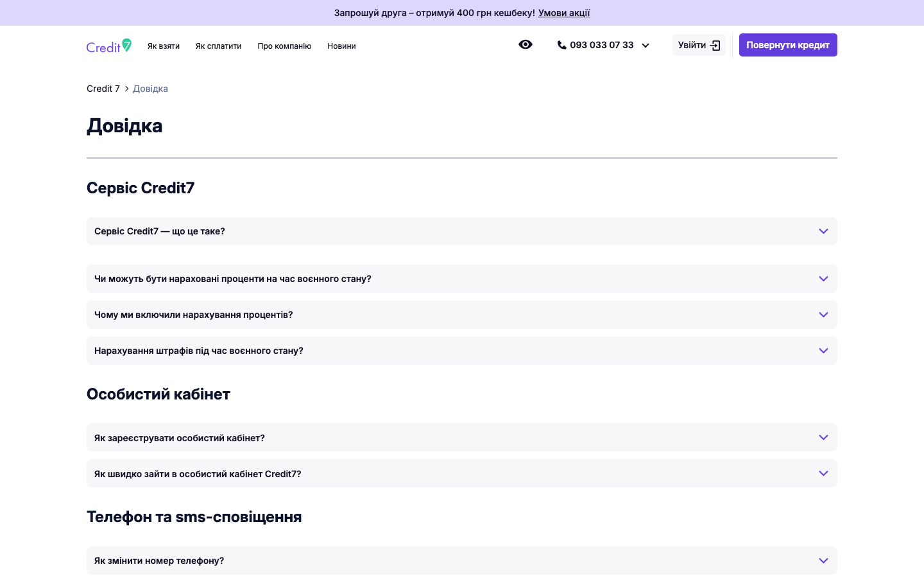
Task: Expand 'Сервіс Credit7 — що це таке?' chevron
Action: 823,231
